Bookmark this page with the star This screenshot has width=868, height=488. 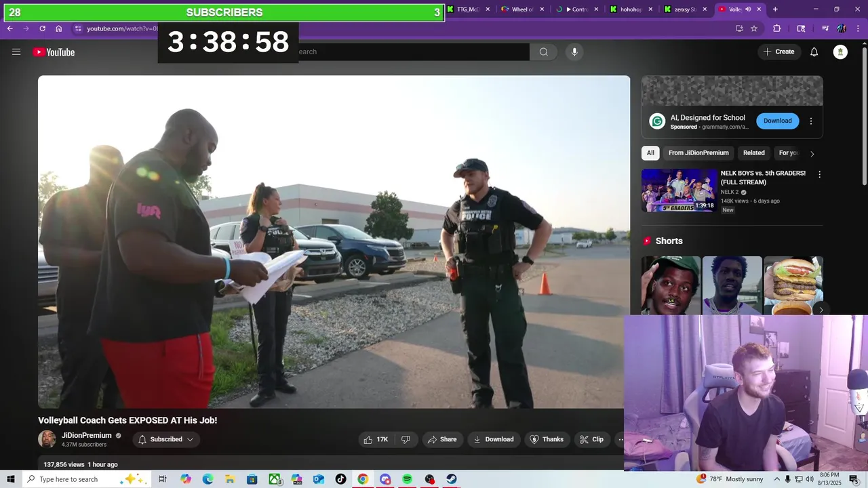(x=753, y=28)
